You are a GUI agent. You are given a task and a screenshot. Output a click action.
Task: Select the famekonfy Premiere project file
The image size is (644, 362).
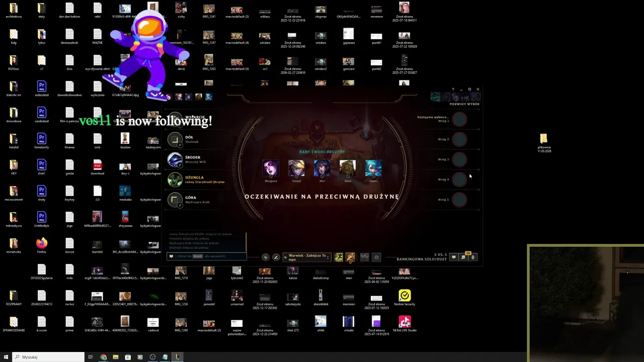[x=42, y=141]
